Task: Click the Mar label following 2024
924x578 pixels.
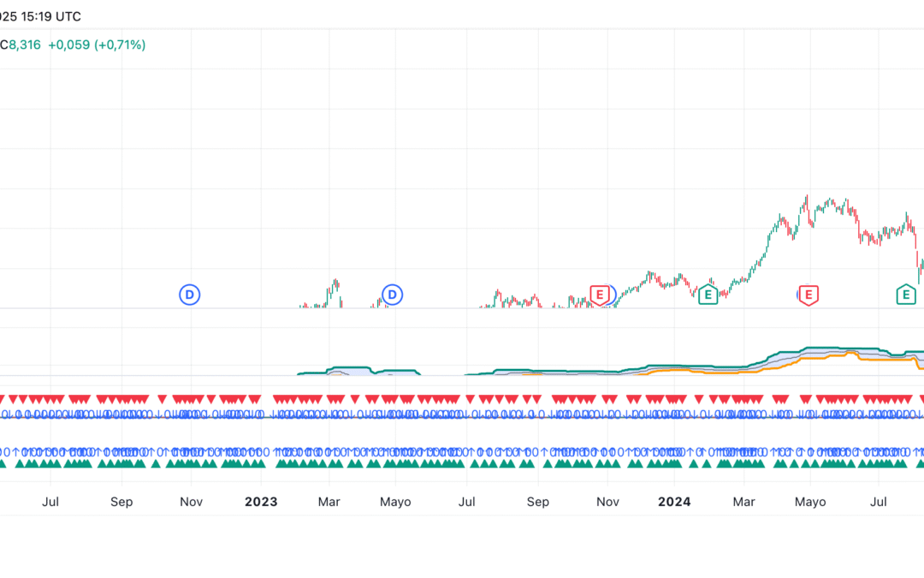Action: point(743,502)
